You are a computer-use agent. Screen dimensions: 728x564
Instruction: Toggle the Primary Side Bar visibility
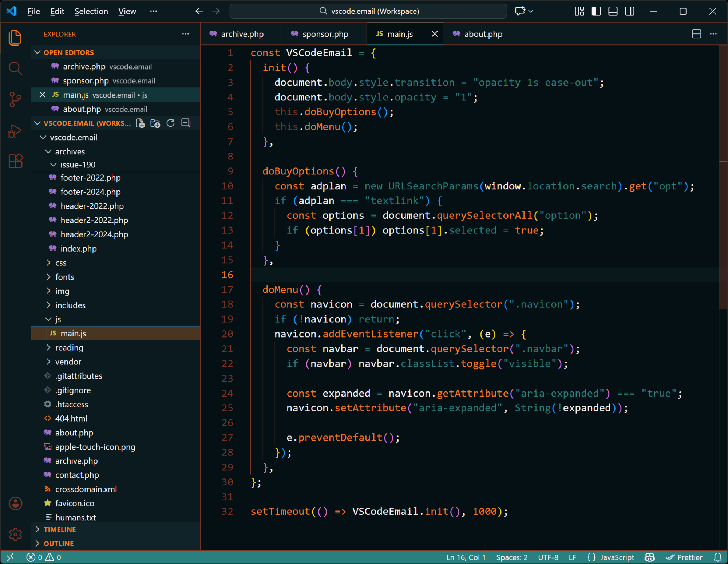point(596,11)
